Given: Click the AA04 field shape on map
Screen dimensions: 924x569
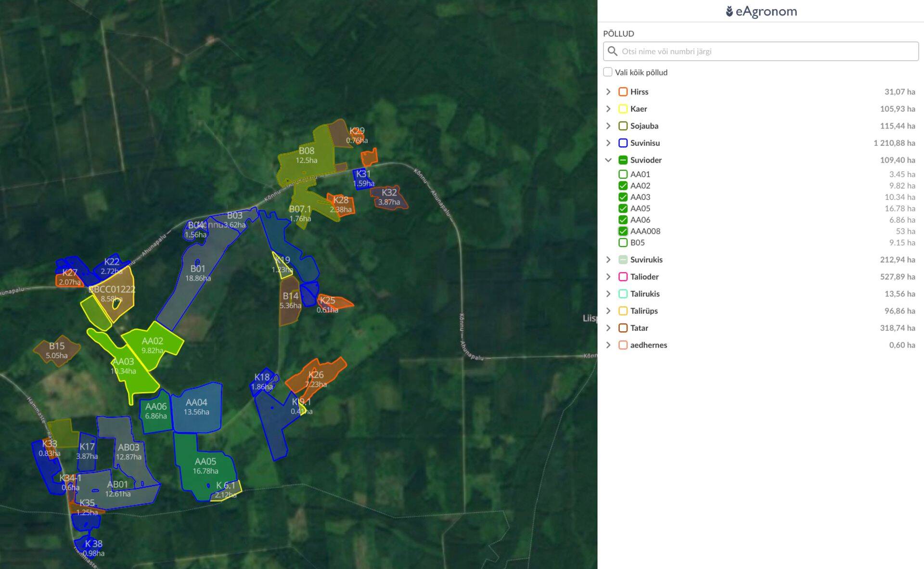Looking at the screenshot, I should coord(196,407).
